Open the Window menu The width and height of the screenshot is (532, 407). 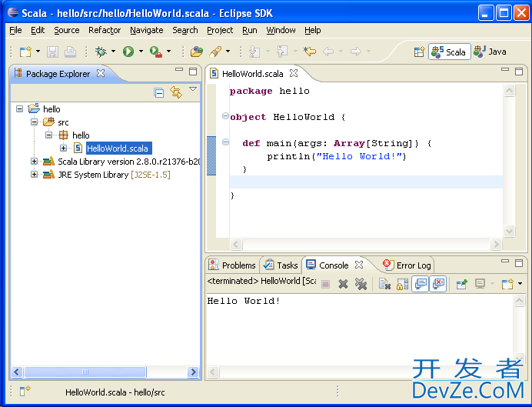click(x=281, y=30)
